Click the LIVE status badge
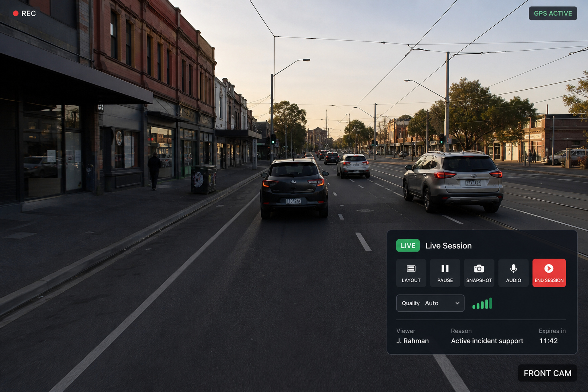Viewport: 588px width, 392px height. [408, 245]
